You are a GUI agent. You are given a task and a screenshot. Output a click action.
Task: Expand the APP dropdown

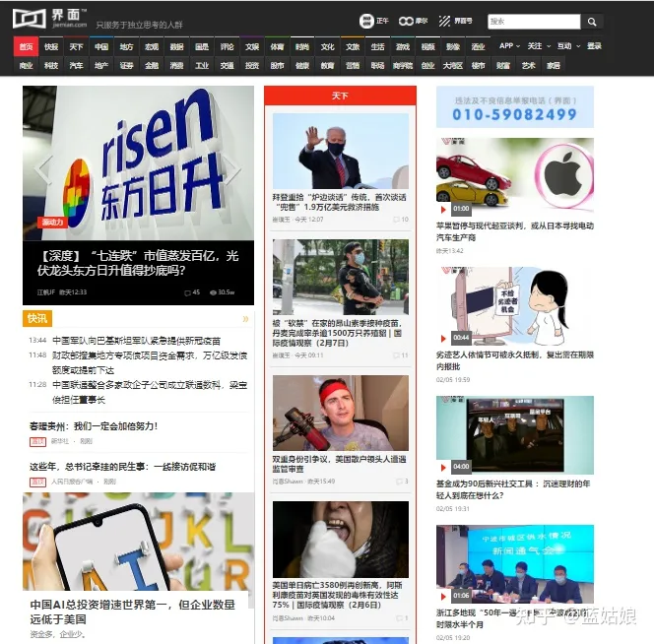click(509, 46)
